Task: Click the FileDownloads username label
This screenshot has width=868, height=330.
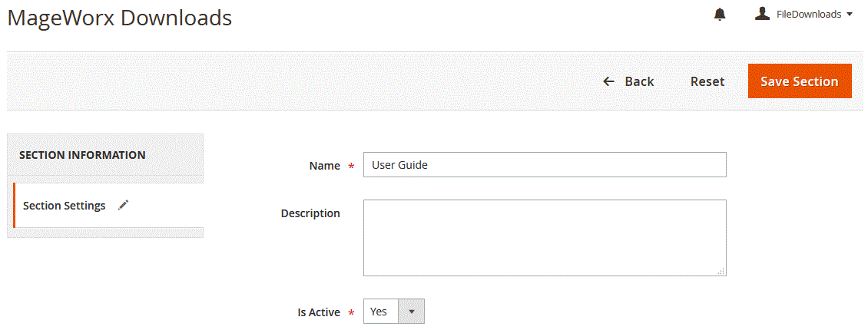Action: click(809, 15)
